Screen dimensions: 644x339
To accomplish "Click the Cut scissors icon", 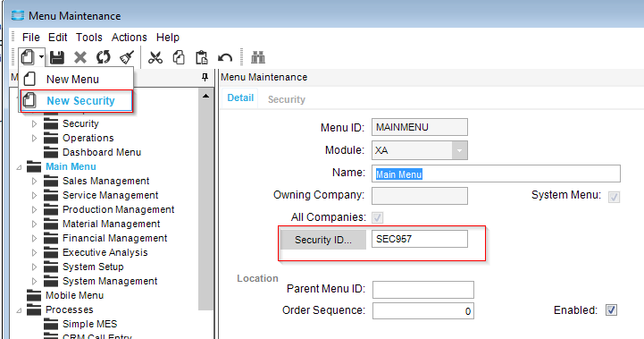I will [155, 57].
